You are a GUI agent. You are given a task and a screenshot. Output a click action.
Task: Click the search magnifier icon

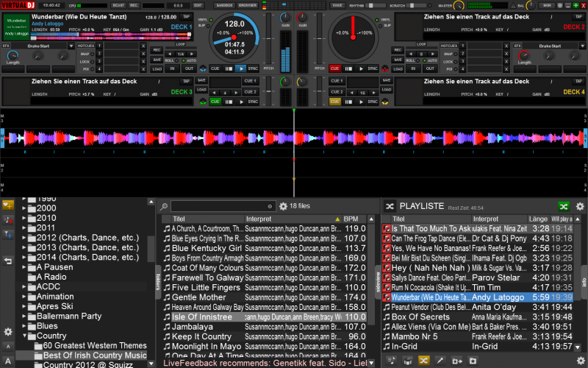click(x=164, y=206)
